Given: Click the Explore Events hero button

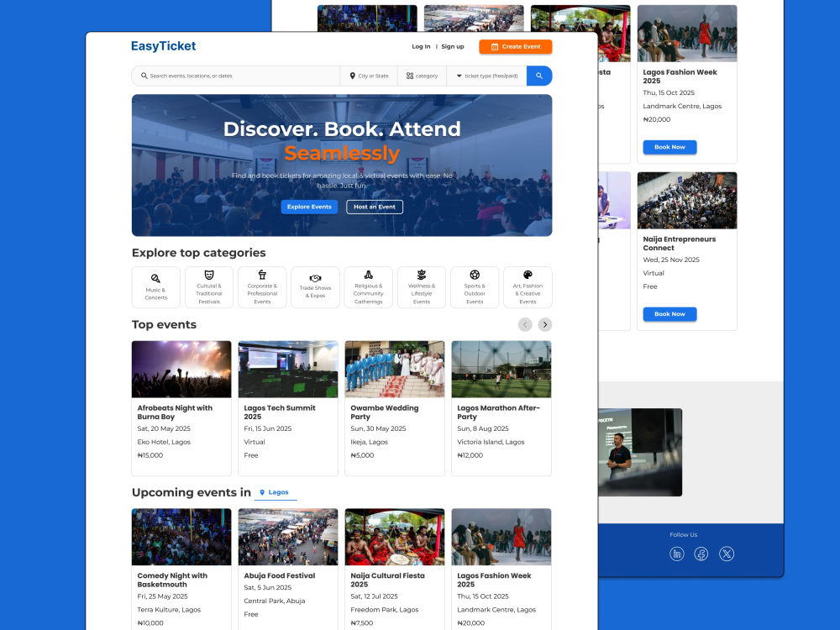Looking at the screenshot, I should click(309, 207).
